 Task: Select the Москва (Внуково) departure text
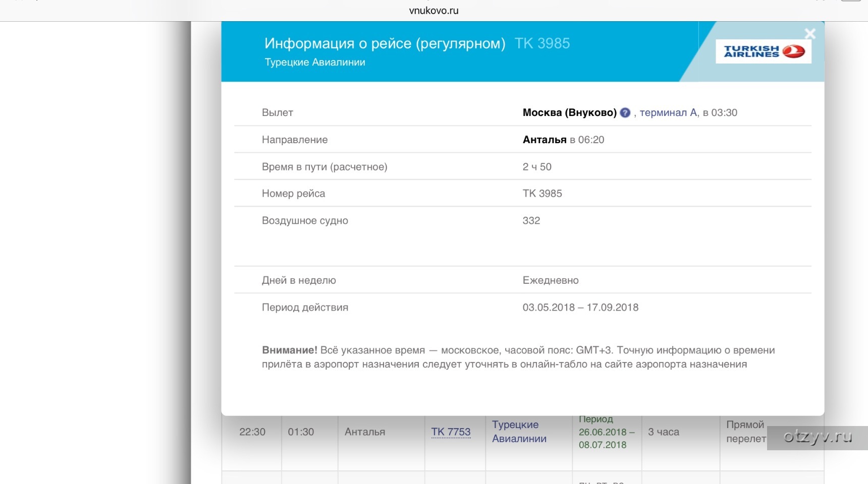570,112
